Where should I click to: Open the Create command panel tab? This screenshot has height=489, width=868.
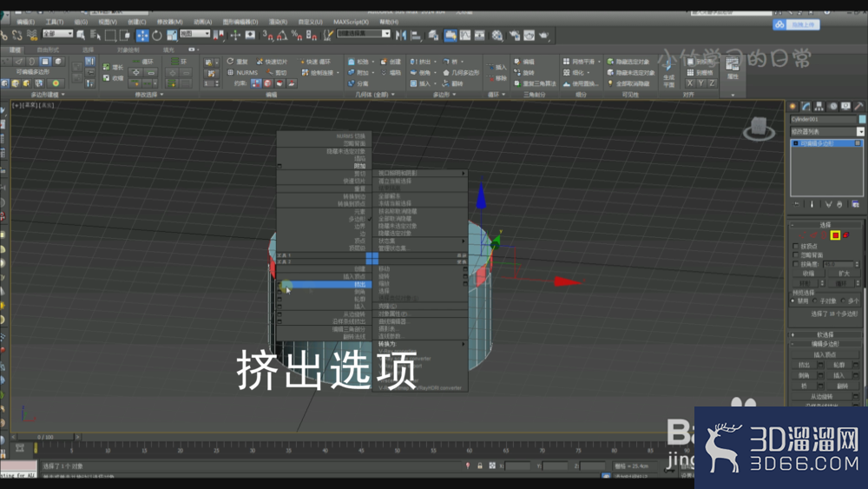click(x=792, y=106)
